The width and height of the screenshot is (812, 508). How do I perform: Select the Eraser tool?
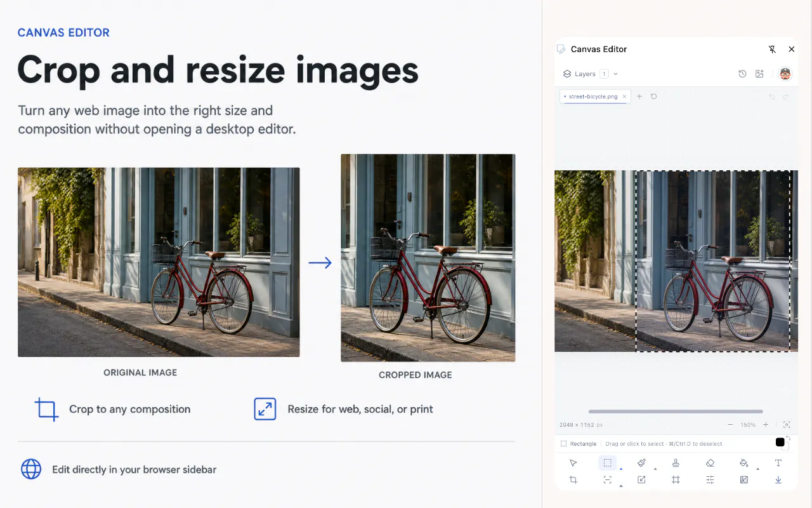pos(710,463)
